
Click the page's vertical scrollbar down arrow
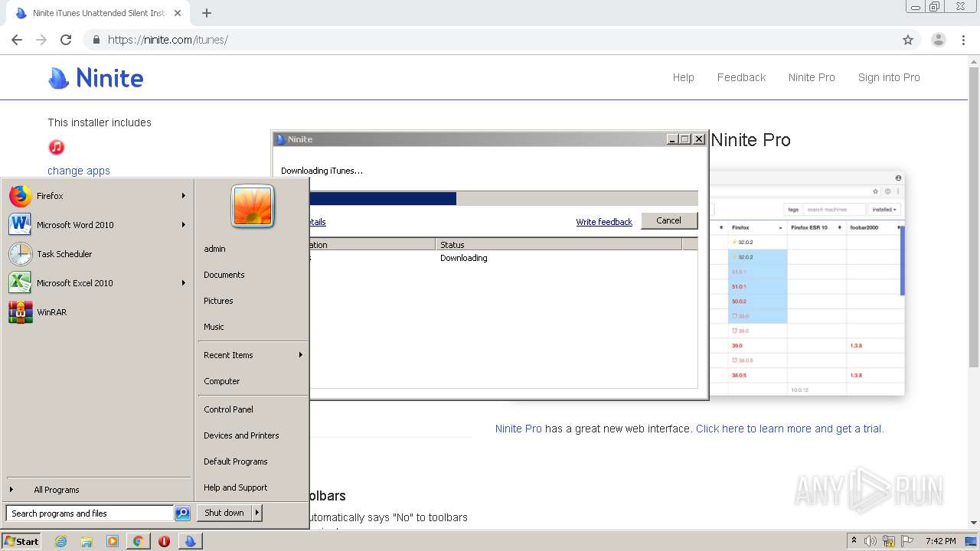974,523
